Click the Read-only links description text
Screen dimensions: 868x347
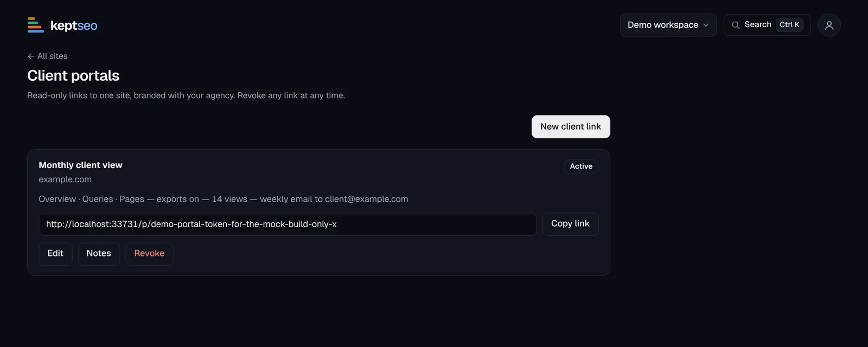pos(186,95)
